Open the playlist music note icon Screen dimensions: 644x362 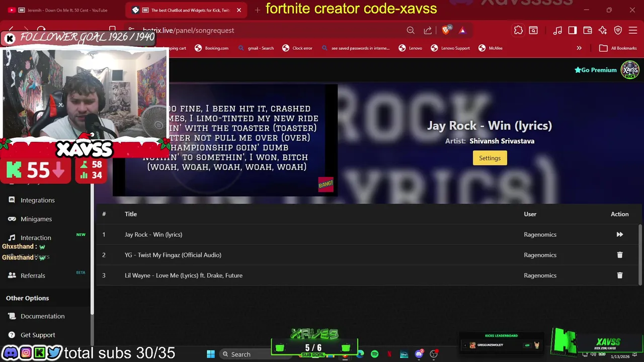(x=557, y=30)
